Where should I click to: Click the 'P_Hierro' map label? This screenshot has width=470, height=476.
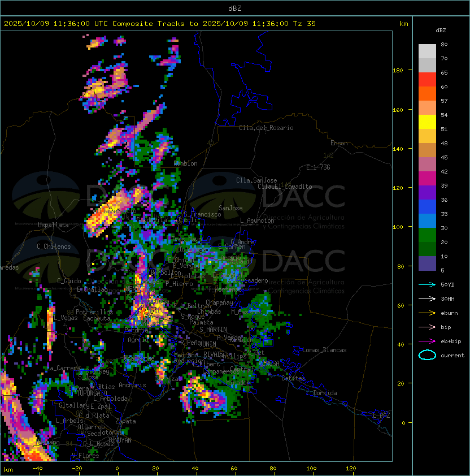click(179, 284)
